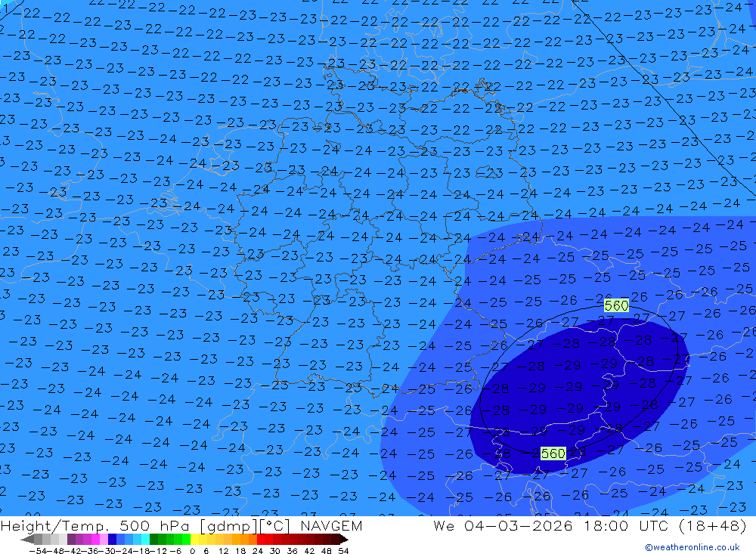Click the '-54' colorbar scale label
Viewport: 756px width, 554px height.
[x=39, y=551]
